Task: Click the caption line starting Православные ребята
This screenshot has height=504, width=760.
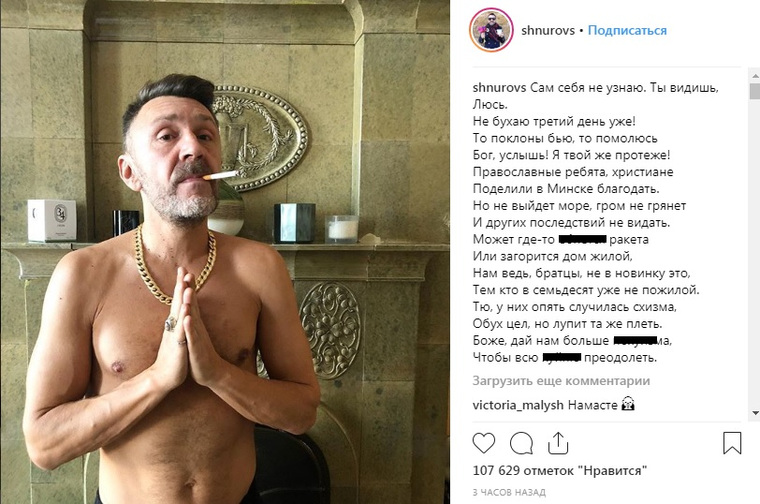Action: pyautogui.click(x=573, y=172)
